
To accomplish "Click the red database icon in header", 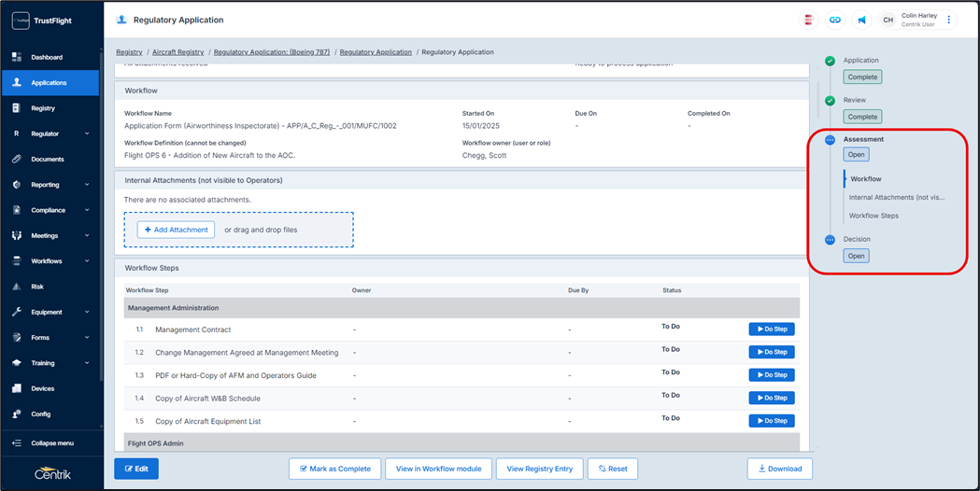I will click(809, 20).
